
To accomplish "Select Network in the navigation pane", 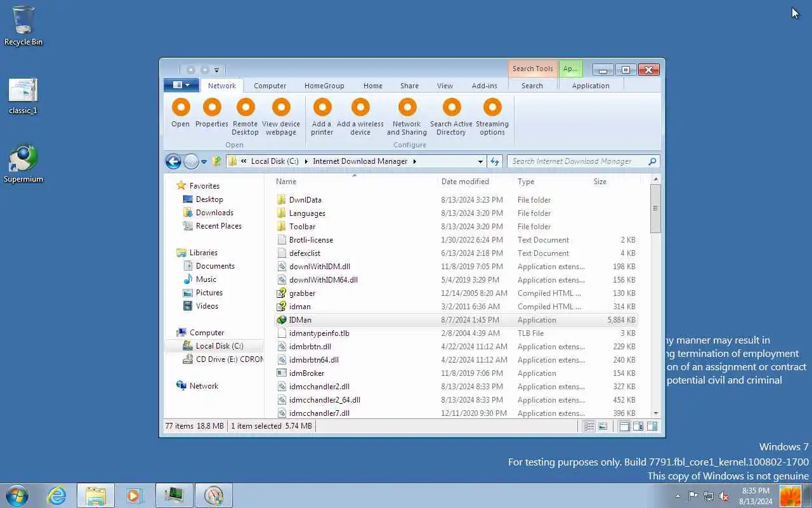I will click(x=204, y=386).
